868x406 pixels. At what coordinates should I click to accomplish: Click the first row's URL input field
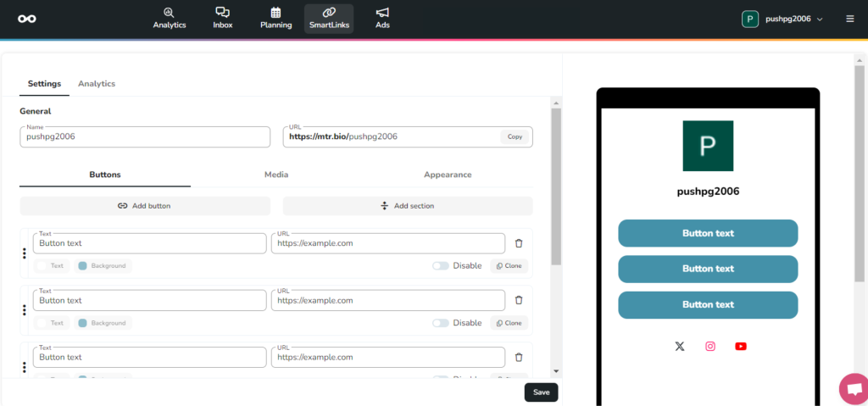pyautogui.click(x=388, y=244)
